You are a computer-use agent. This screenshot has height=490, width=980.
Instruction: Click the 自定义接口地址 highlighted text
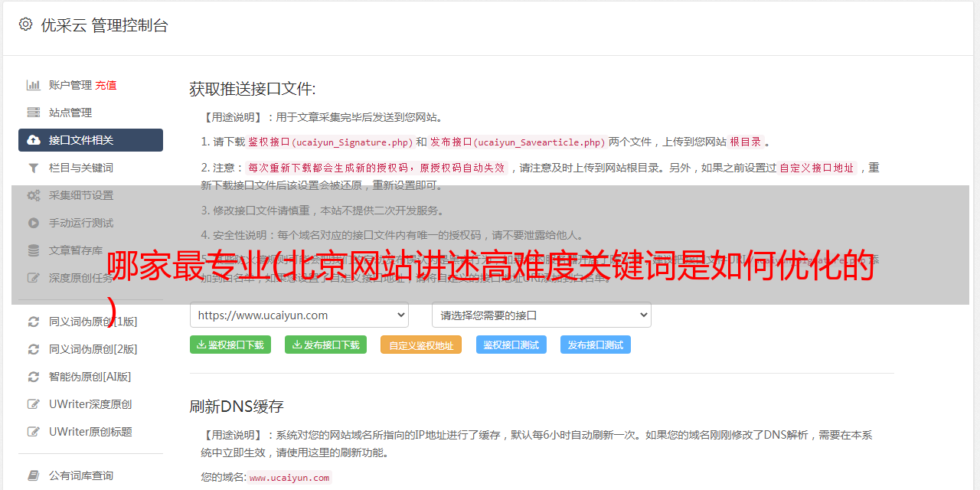pyautogui.click(x=817, y=168)
